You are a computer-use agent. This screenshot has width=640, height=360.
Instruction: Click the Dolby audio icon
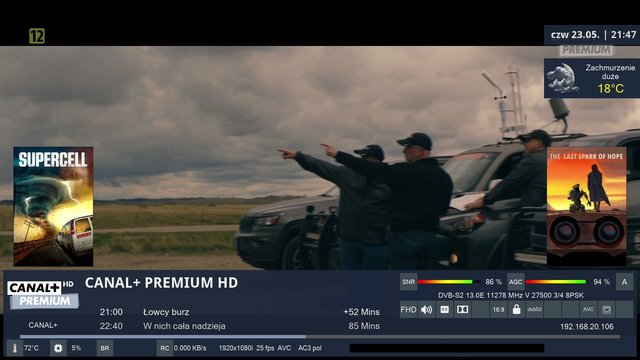click(x=462, y=310)
